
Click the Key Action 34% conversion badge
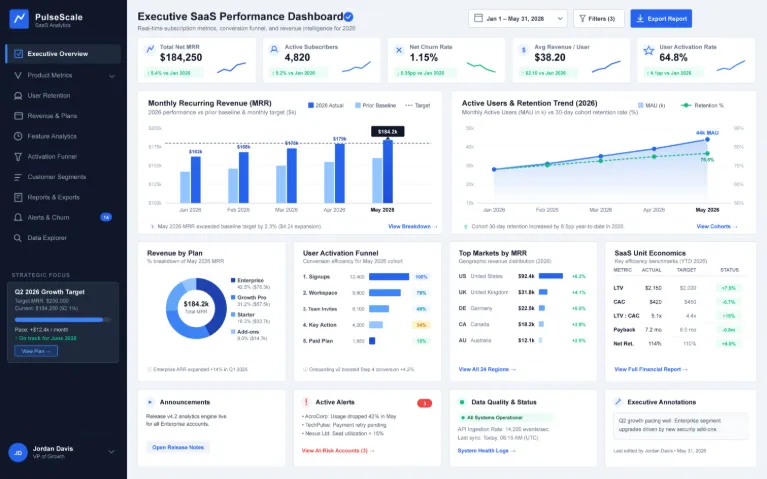click(421, 325)
